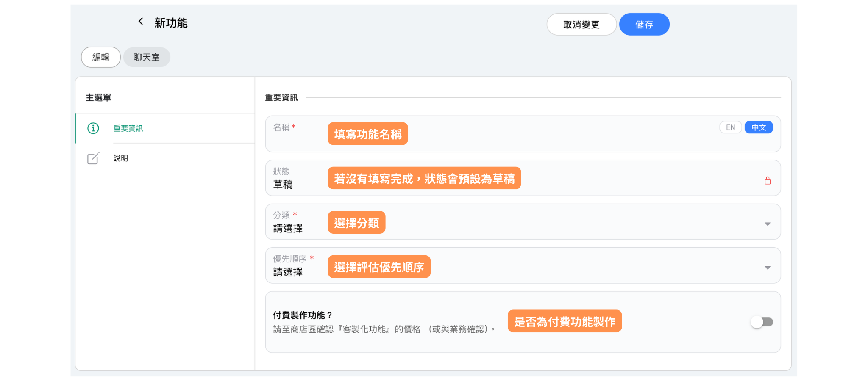This screenshot has width=868, height=381.
Task: Switch name language to EN
Action: click(x=730, y=127)
